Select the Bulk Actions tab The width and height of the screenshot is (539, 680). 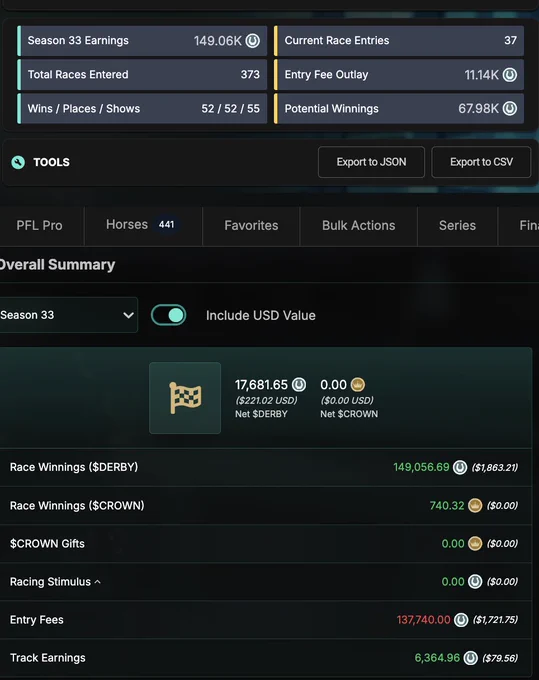pyautogui.click(x=359, y=226)
